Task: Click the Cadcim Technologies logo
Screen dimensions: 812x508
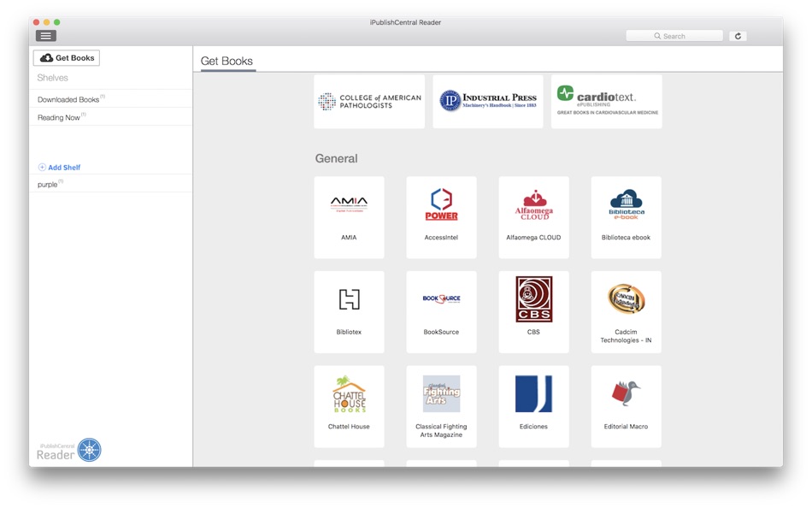Action: (x=626, y=299)
